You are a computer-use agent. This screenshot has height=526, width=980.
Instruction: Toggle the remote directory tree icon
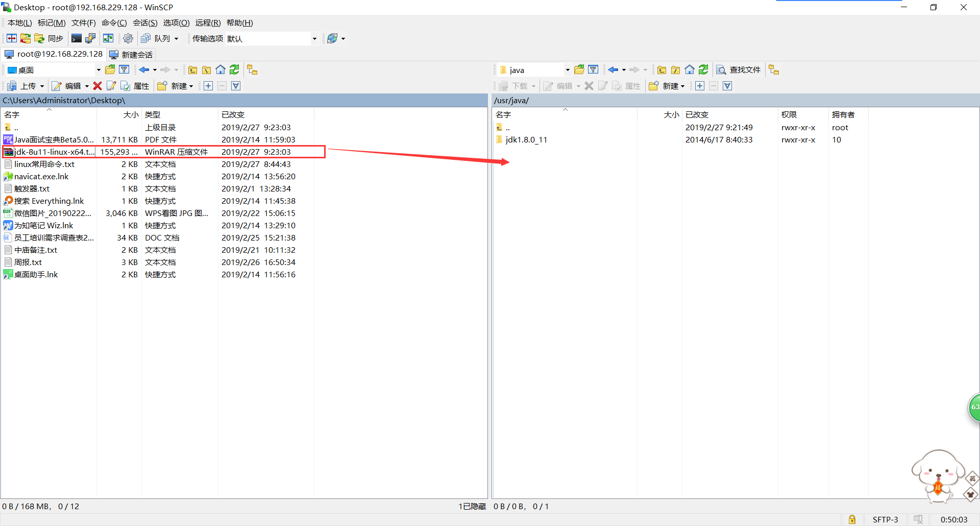point(774,70)
